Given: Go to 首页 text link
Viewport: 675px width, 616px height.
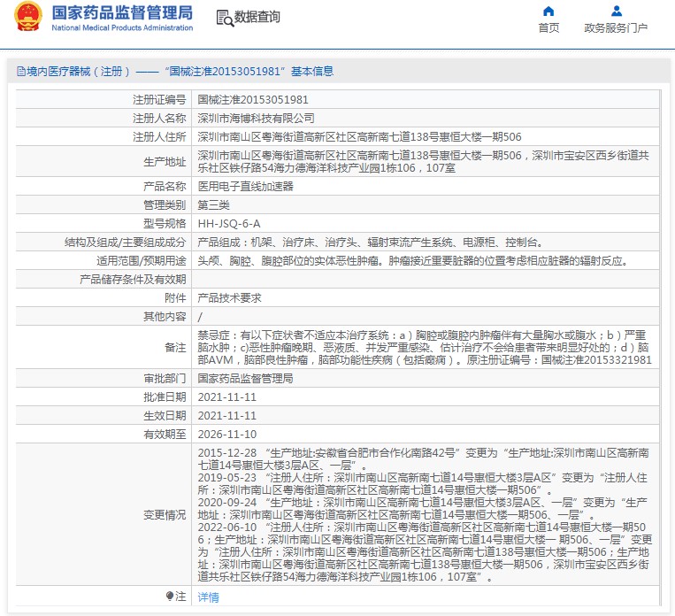Looking at the screenshot, I should [x=548, y=28].
